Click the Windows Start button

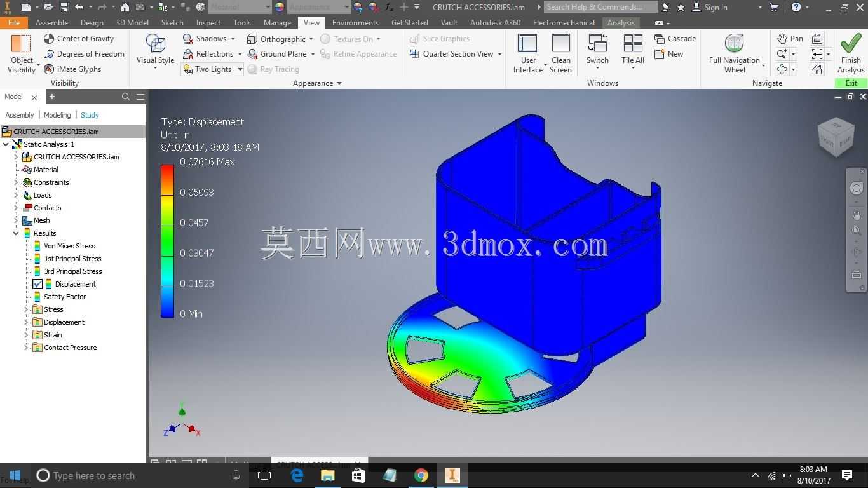point(15,475)
